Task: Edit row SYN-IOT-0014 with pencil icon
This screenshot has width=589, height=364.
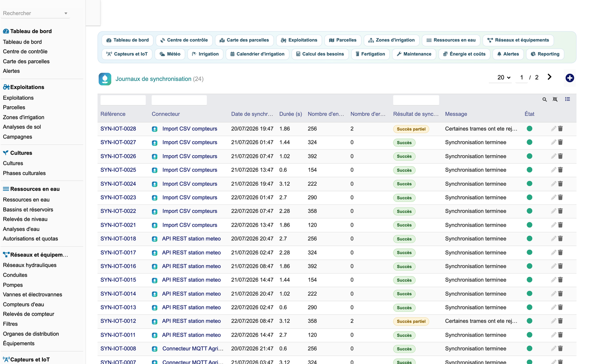Action: (x=554, y=294)
